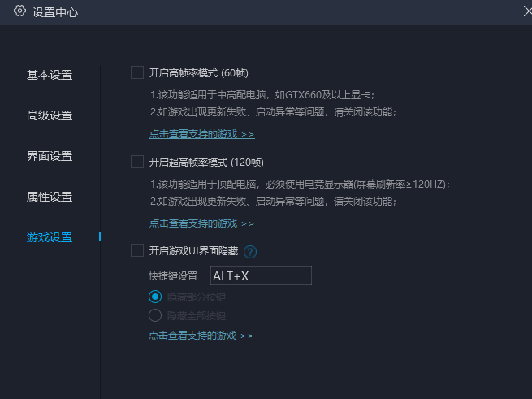Tick the 120帧 ultra frame rate checkbox

click(x=137, y=162)
